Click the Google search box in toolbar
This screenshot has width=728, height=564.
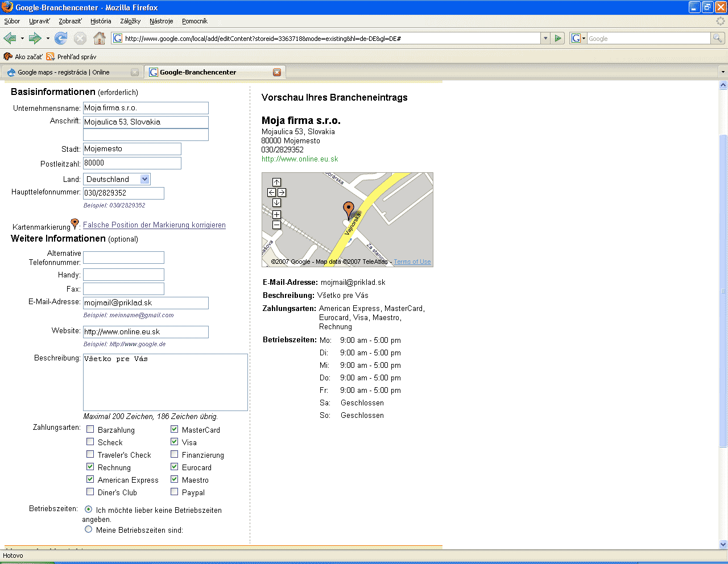(x=648, y=38)
